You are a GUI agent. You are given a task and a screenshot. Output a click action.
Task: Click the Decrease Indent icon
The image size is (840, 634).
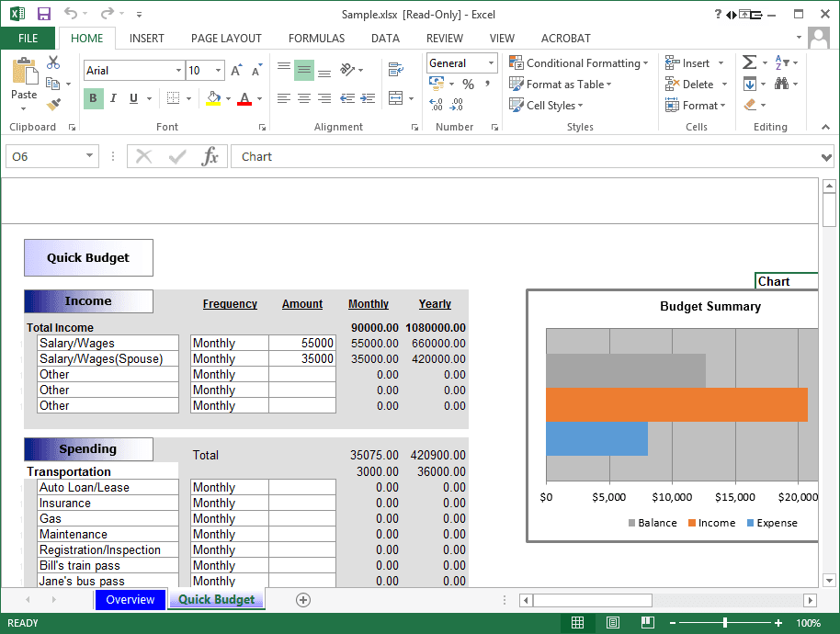(347, 98)
